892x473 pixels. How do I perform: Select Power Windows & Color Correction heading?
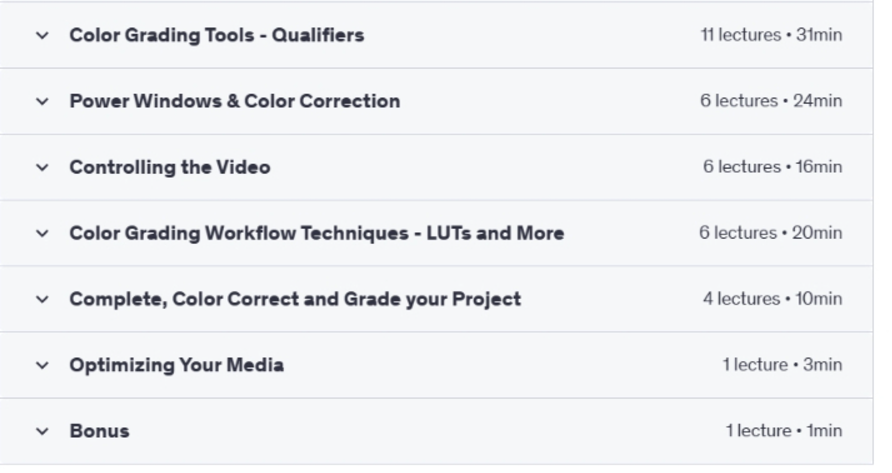[235, 101]
